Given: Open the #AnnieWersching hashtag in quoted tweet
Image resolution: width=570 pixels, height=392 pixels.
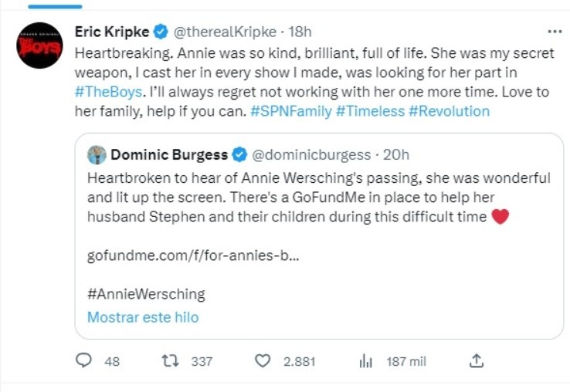Looking at the screenshot, I should 146,294.
